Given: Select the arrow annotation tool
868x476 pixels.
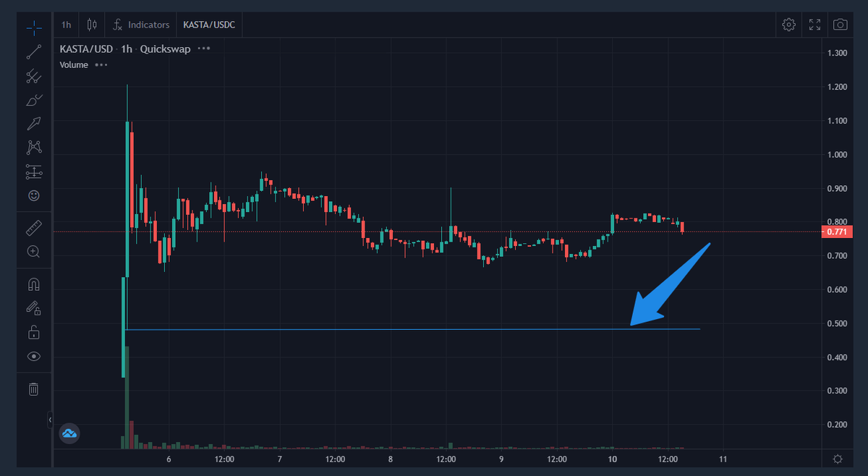Looking at the screenshot, I should click(33, 124).
